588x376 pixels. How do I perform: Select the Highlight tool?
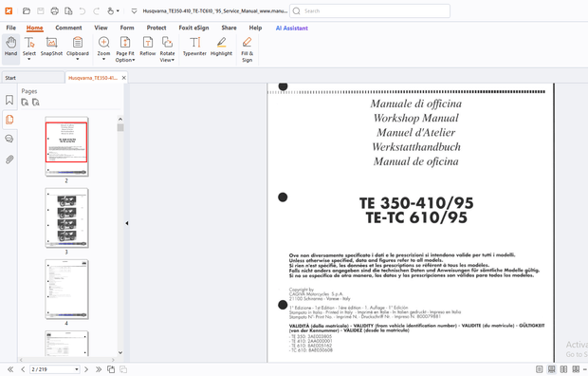[221, 47]
